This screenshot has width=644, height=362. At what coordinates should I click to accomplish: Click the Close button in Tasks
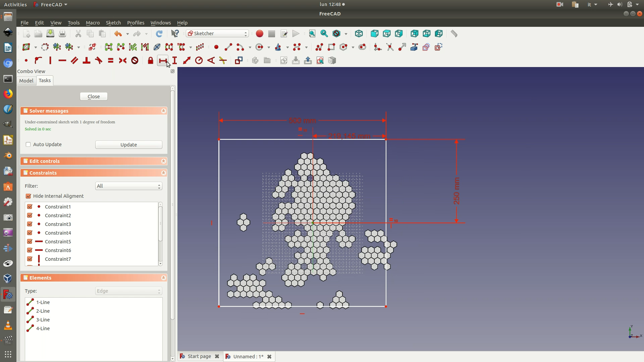tap(94, 97)
